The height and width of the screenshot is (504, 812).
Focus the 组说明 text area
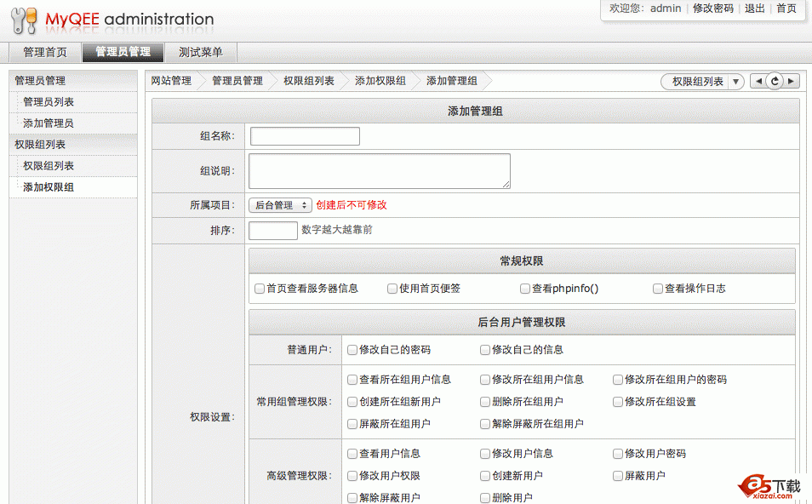tap(379, 170)
